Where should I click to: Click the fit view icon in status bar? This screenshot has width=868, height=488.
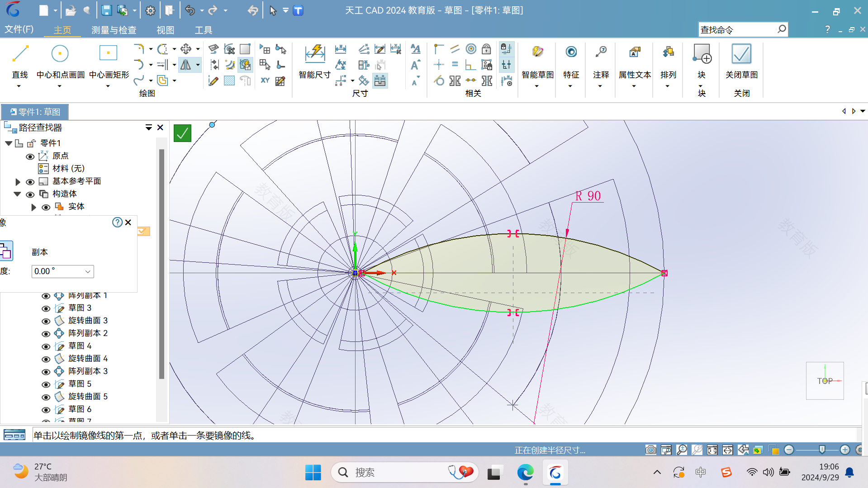(x=712, y=450)
